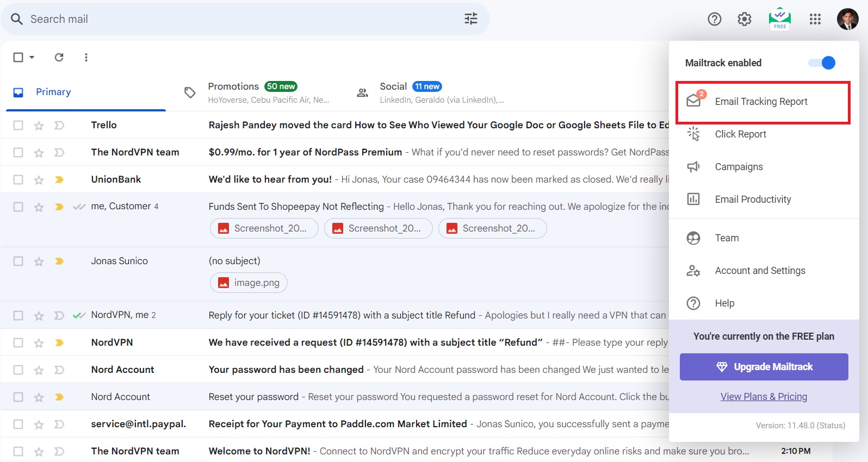Click the Click Report cursor icon

pos(693,134)
